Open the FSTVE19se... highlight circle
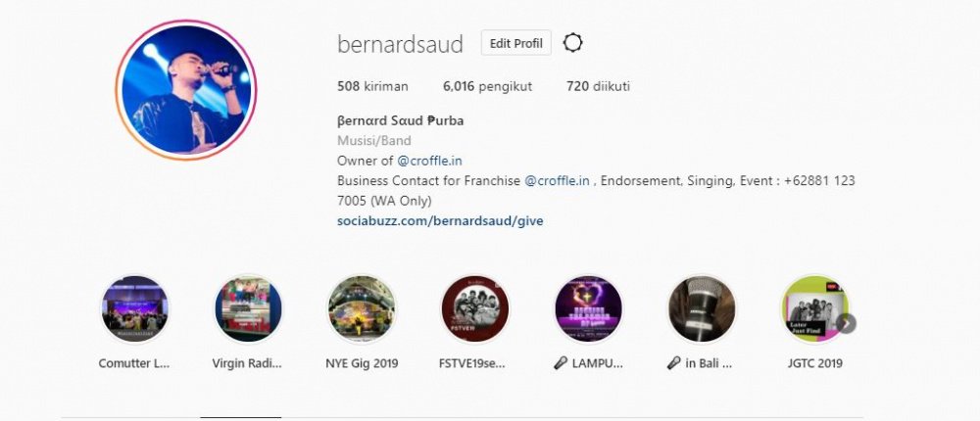This screenshot has height=421, width=980. pos(474,309)
